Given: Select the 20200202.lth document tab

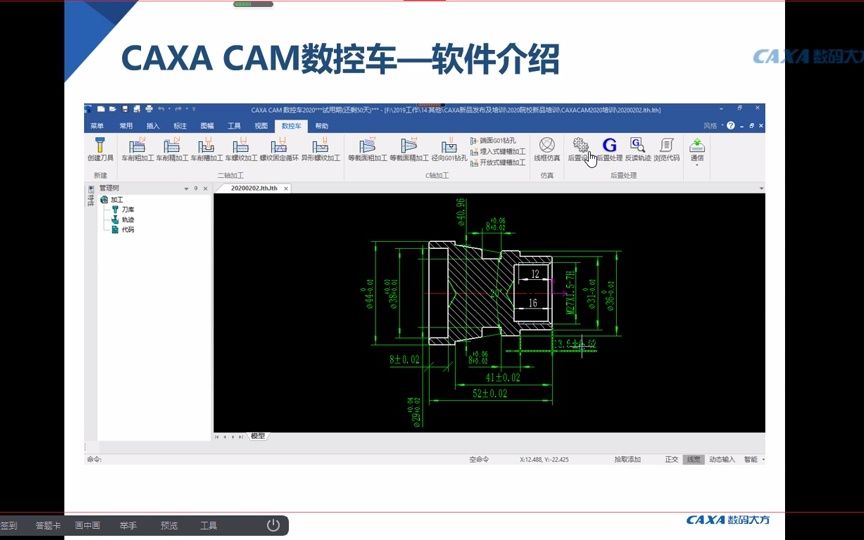Looking at the screenshot, I should pyautogui.click(x=253, y=188).
